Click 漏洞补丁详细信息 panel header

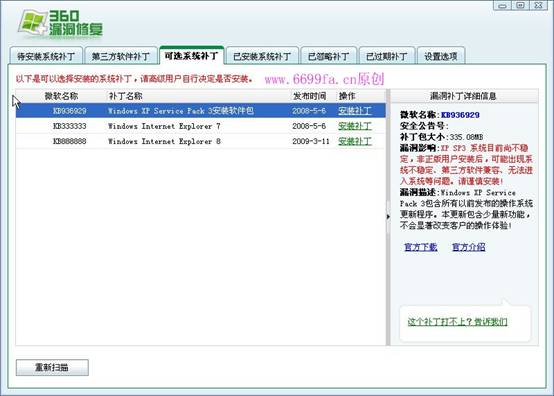pyautogui.click(x=464, y=96)
